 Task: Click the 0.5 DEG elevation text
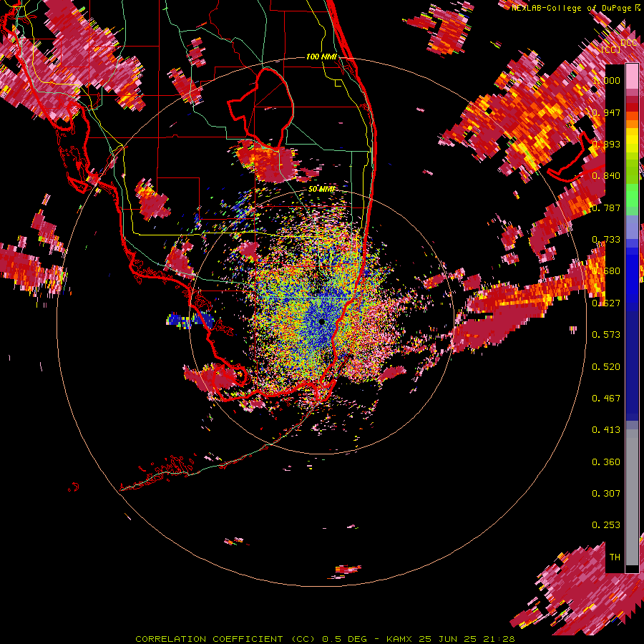[x=345, y=639]
